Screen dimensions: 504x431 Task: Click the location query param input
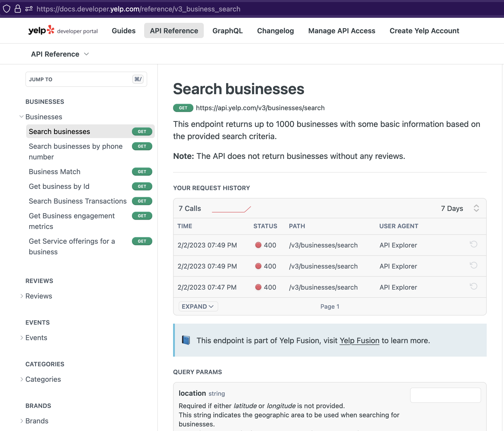[x=445, y=395]
